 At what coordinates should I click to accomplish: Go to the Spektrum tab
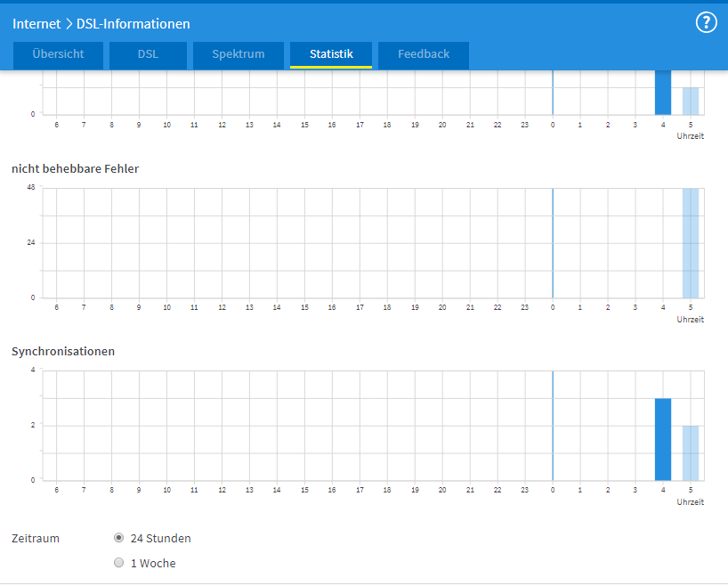239,54
